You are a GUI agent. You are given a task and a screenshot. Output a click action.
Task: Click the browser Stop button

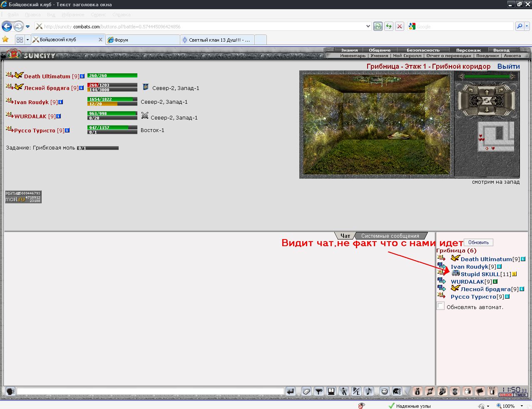click(400, 26)
